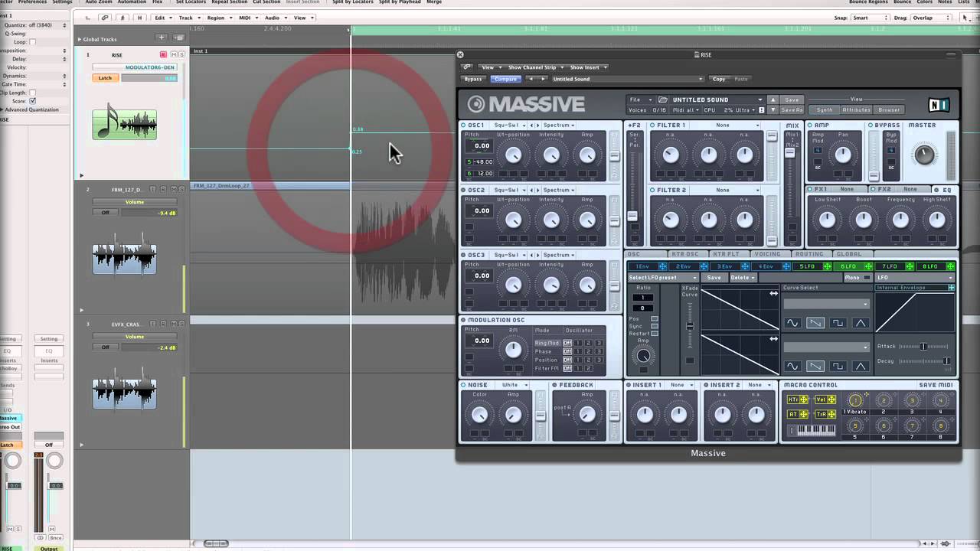Toggle OSC2 power button
This screenshot has width=980, height=551.
[464, 190]
